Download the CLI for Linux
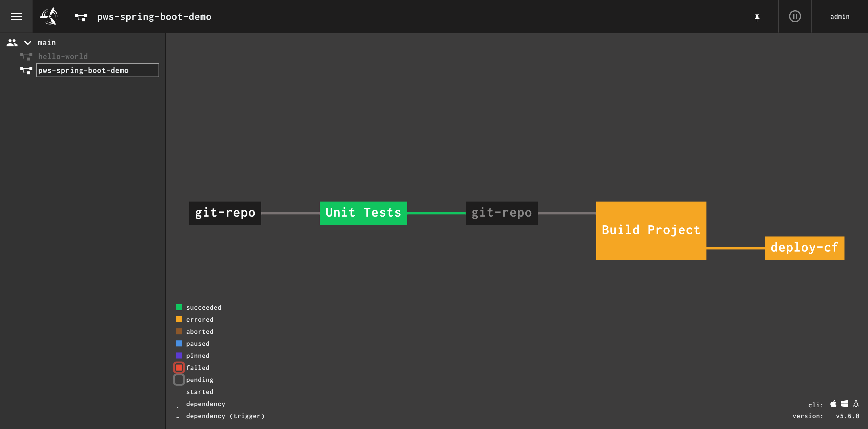 tap(856, 404)
